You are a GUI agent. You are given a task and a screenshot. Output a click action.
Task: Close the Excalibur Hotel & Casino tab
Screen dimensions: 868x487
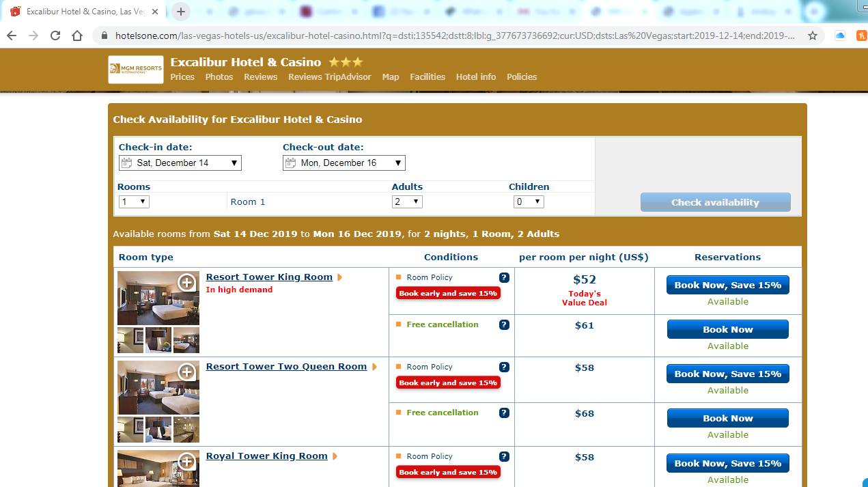pos(155,12)
